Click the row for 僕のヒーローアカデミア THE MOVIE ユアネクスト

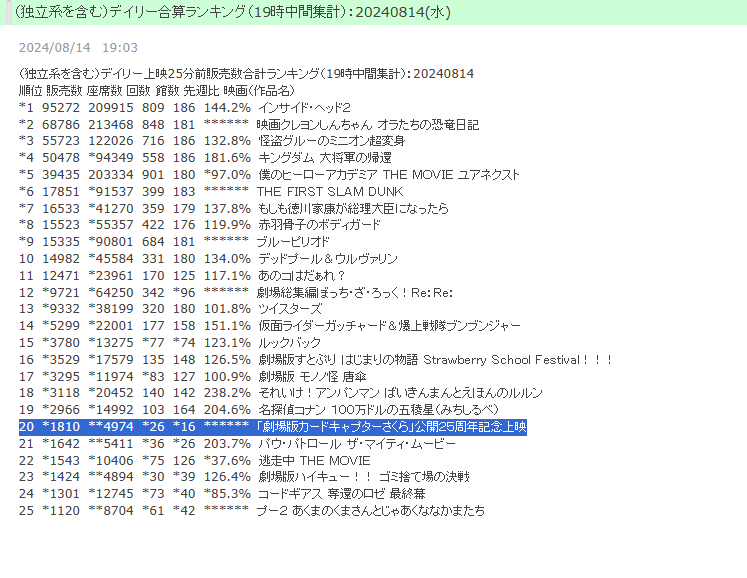click(x=269, y=175)
